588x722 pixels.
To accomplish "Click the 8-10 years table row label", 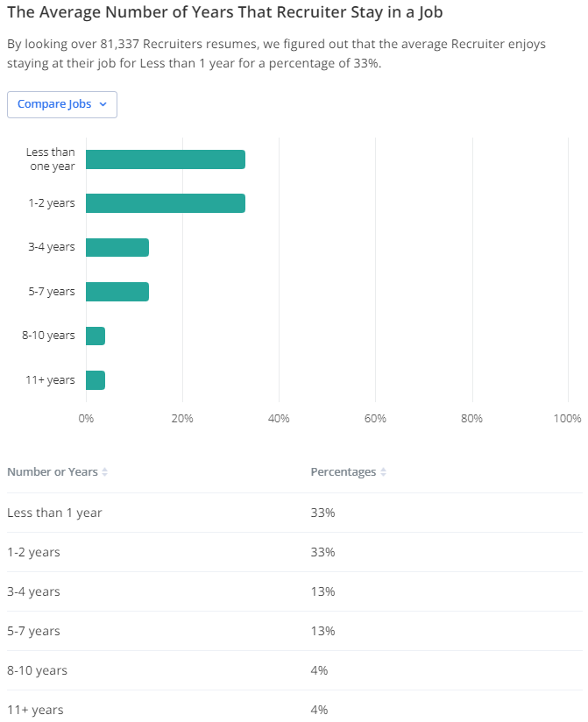I will pos(37,670).
